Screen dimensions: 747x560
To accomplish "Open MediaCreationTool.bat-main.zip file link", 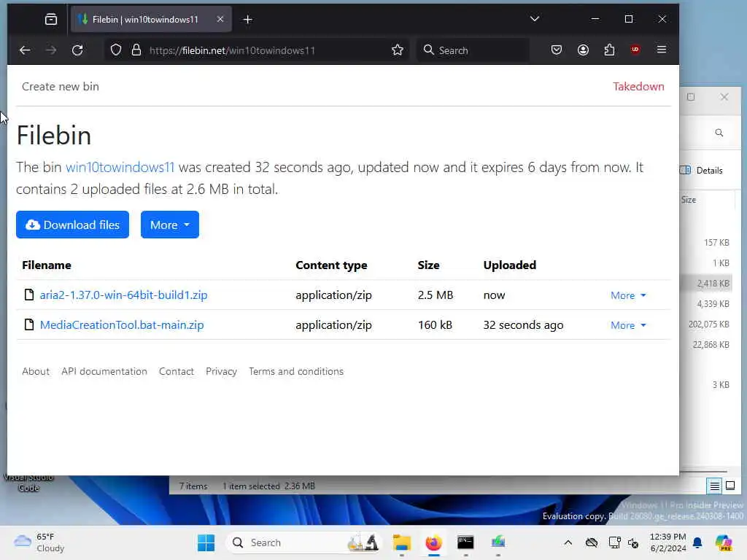I will pyautogui.click(x=122, y=325).
